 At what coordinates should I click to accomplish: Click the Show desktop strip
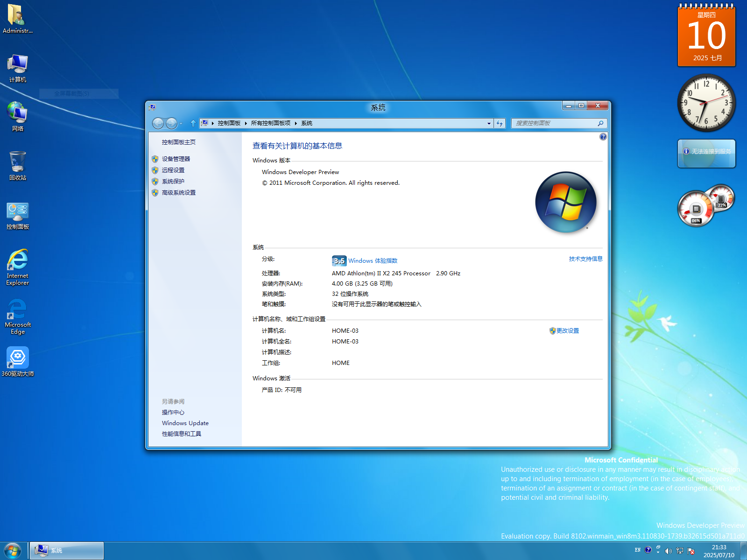tap(744, 551)
